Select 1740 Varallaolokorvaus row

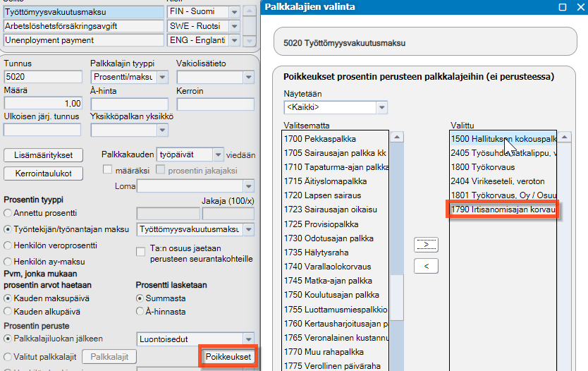click(336, 267)
